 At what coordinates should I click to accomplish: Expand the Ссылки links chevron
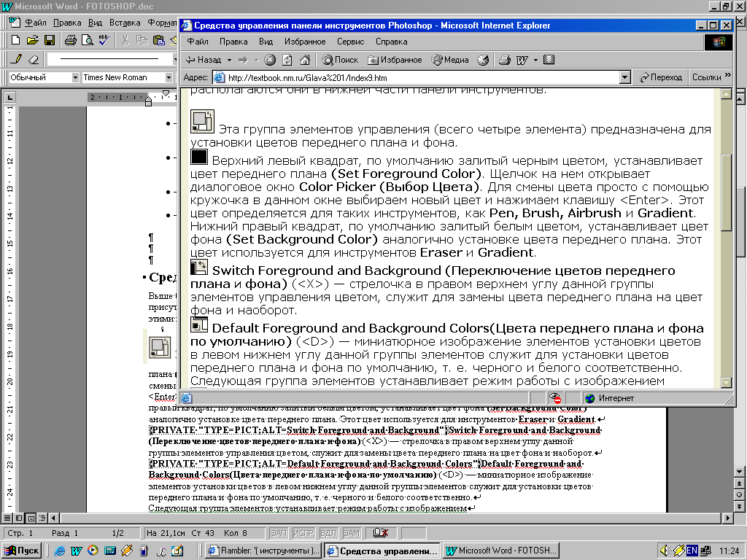pyautogui.click(x=727, y=75)
